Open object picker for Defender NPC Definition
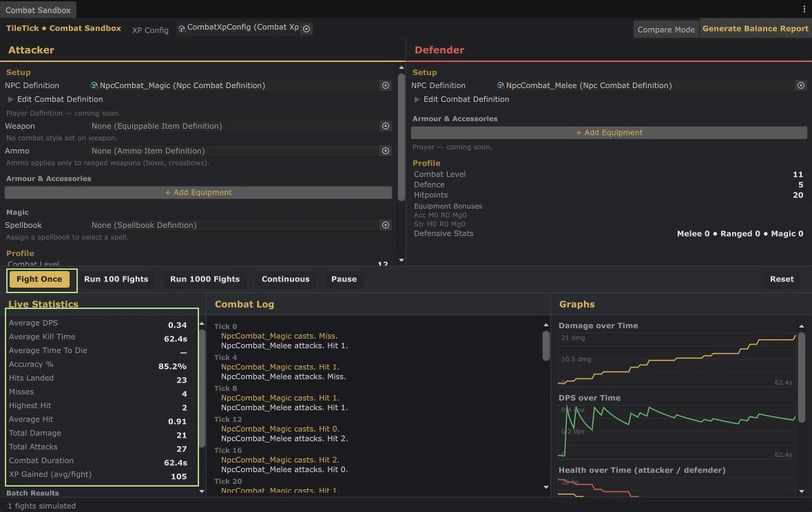Screen dimensions: 812x512 [800, 85]
